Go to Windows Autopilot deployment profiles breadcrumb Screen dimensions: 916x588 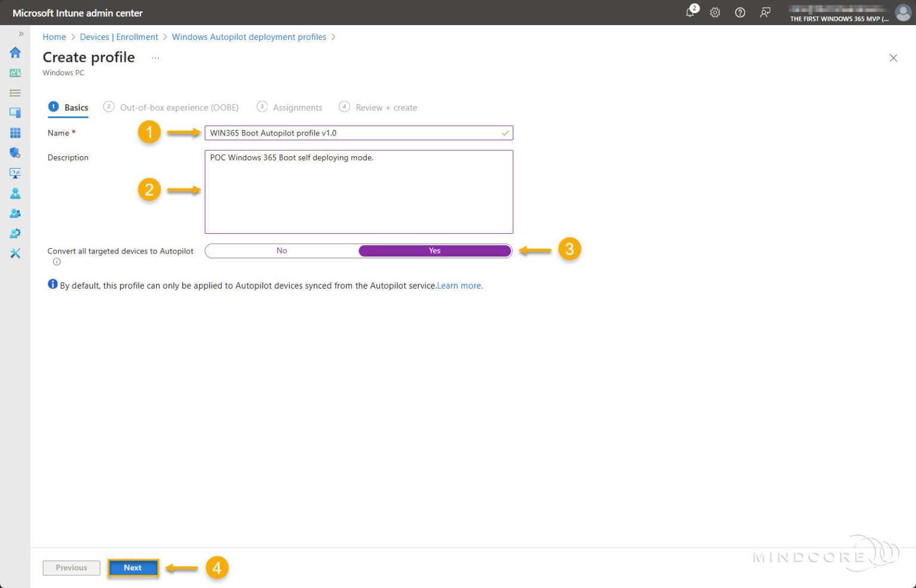click(x=249, y=37)
